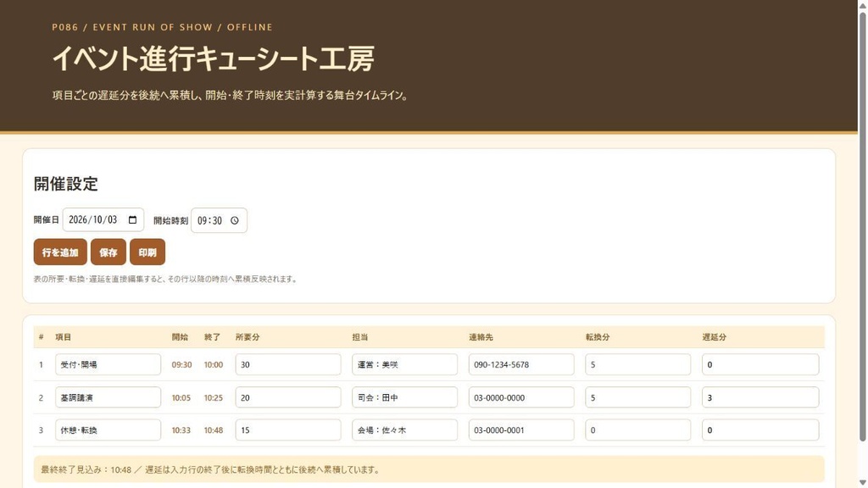This screenshot has height=488, width=868.
Task: Click end time 10:25 in row 2
Action: 213,398
